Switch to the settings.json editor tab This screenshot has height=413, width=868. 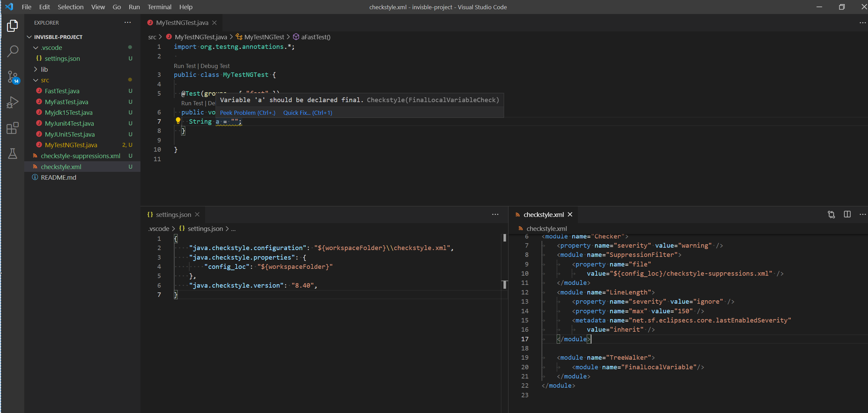(173, 215)
